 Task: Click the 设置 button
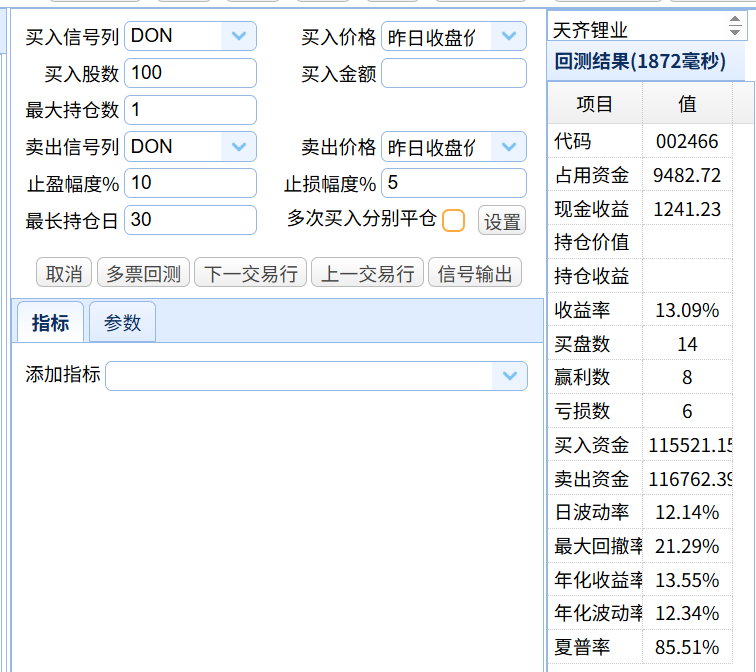tap(502, 221)
